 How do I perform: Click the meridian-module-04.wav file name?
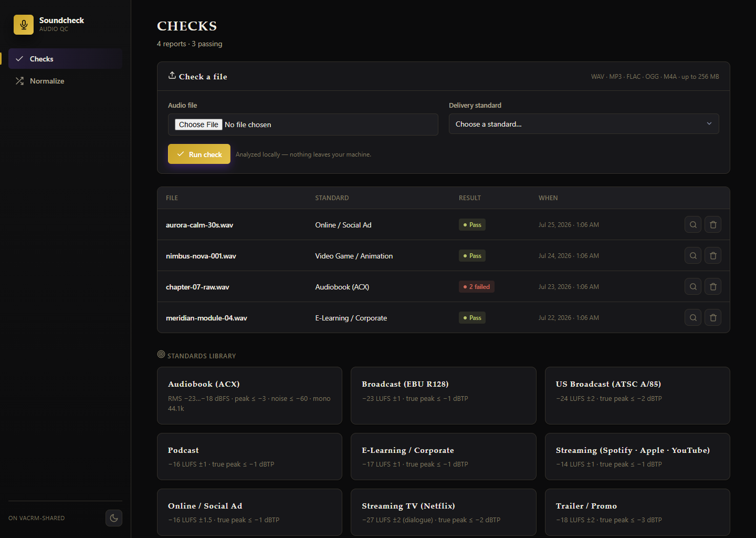(206, 318)
